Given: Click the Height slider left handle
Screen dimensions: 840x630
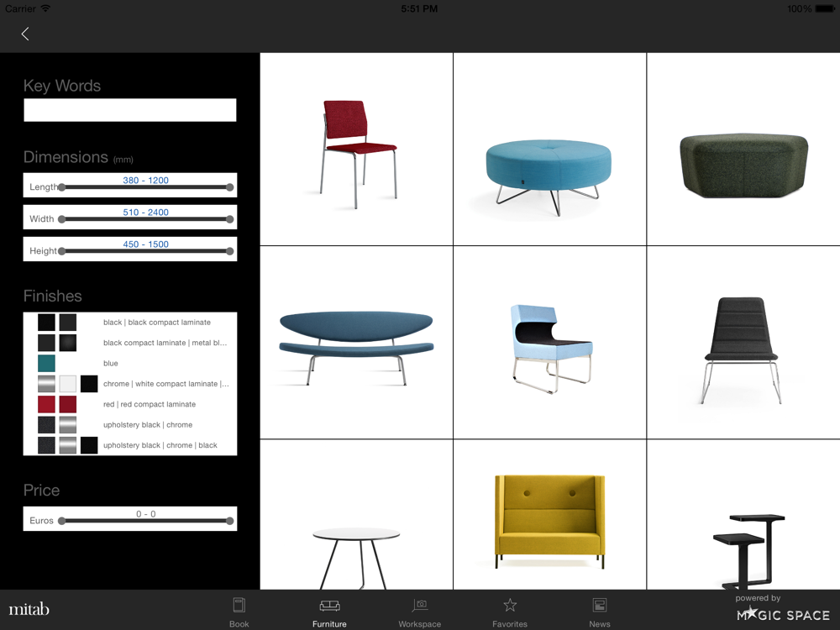Looking at the screenshot, I should tap(61, 251).
